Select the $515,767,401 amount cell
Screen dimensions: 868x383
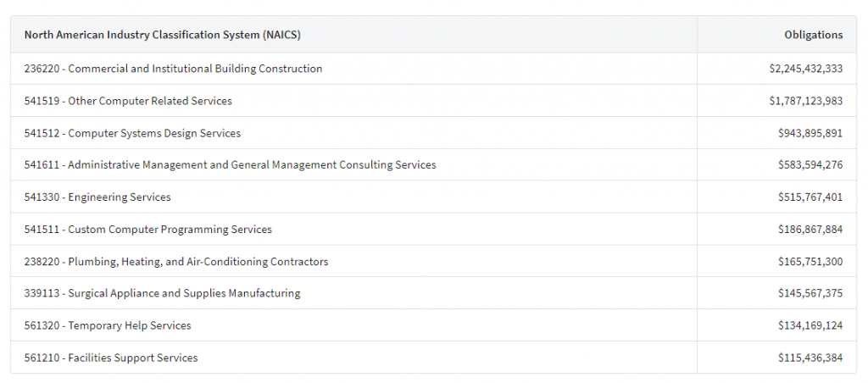click(810, 197)
